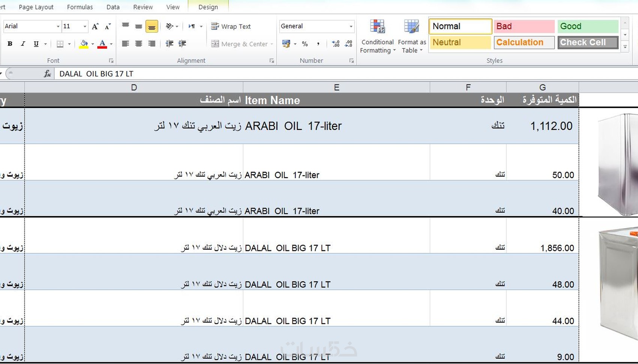Open the Number dialog box launcher
The width and height of the screenshot is (638, 364).
coord(352,60)
